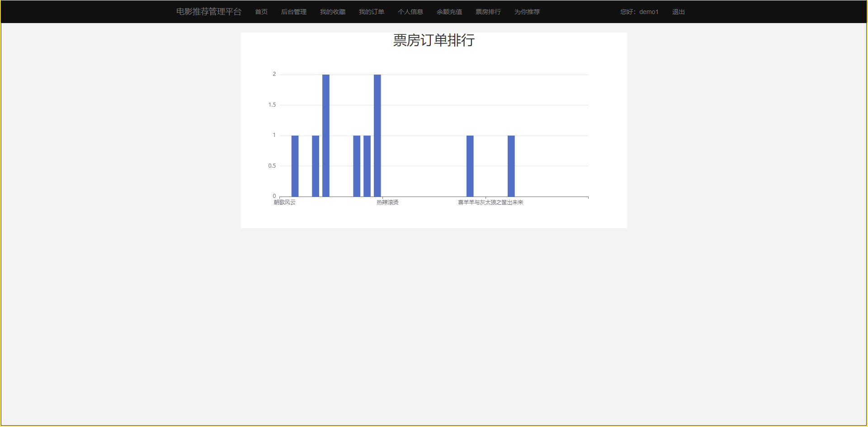Click the 热辣滚烫 x-axis label
The height and width of the screenshot is (427, 868).
tap(388, 202)
